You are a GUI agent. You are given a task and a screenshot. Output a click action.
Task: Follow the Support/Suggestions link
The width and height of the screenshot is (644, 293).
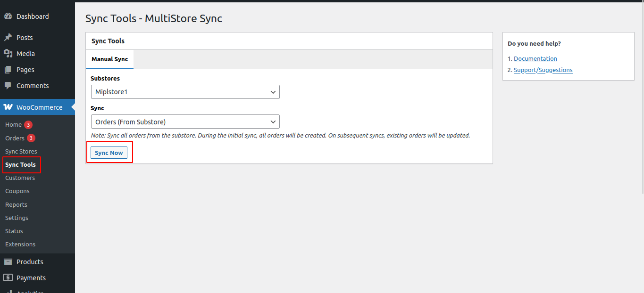(543, 70)
